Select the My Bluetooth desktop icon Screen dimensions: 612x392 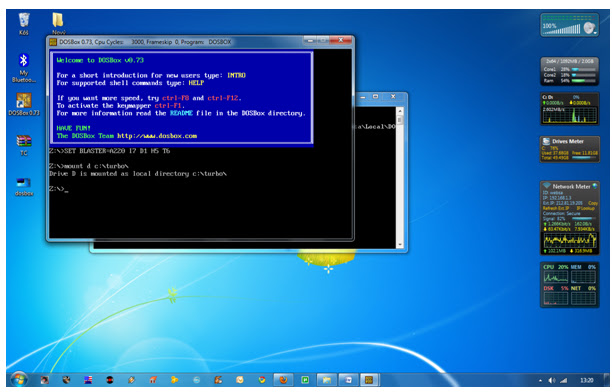point(24,68)
